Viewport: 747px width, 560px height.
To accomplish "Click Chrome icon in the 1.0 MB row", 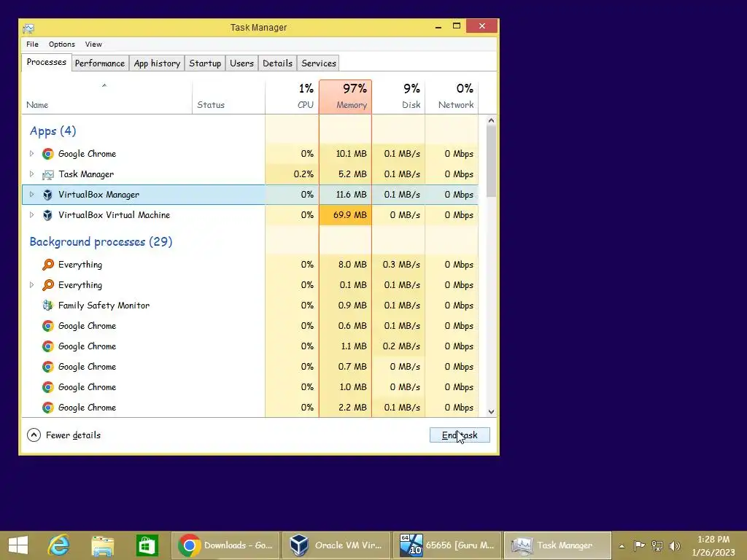I will tap(47, 387).
